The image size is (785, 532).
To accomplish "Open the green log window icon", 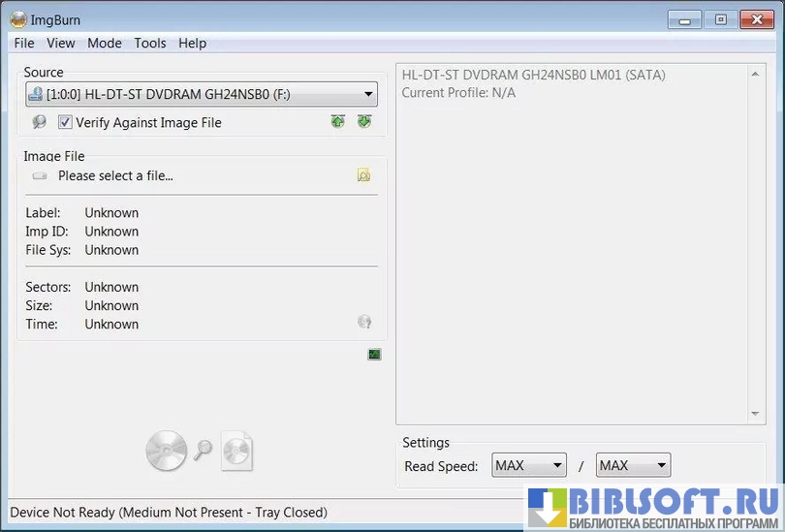I will pyautogui.click(x=374, y=355).
